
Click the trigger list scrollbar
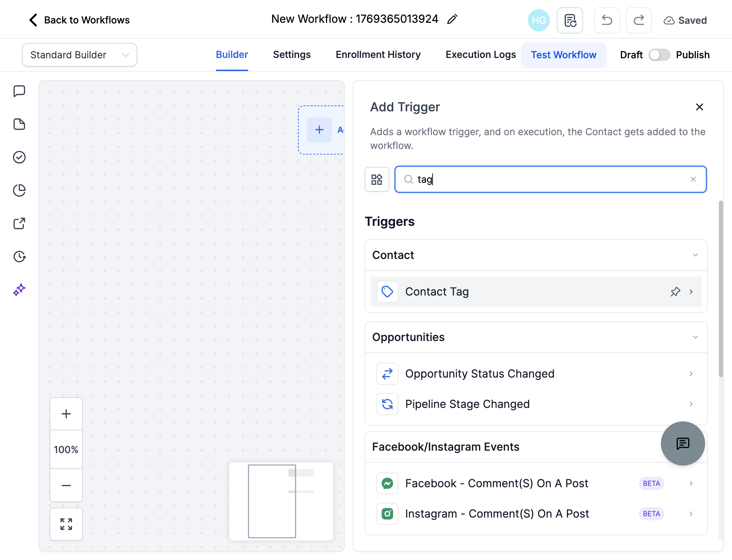tap(721, 289)
